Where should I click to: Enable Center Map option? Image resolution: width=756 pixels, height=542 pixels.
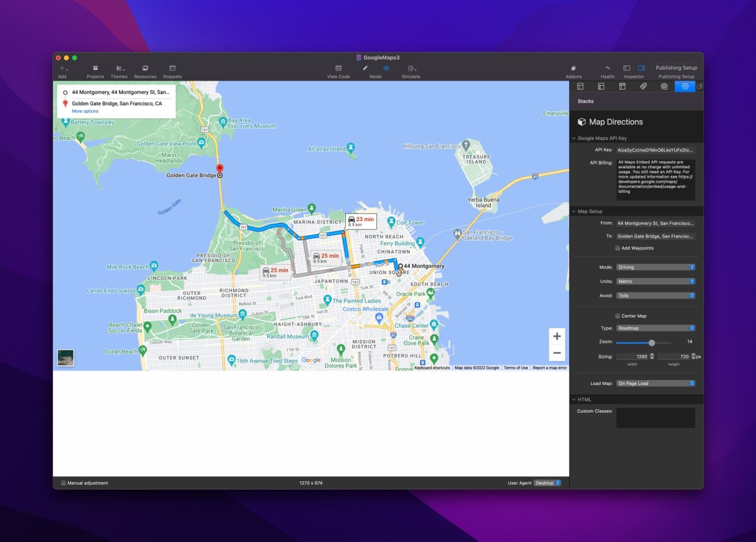point(617,316)
